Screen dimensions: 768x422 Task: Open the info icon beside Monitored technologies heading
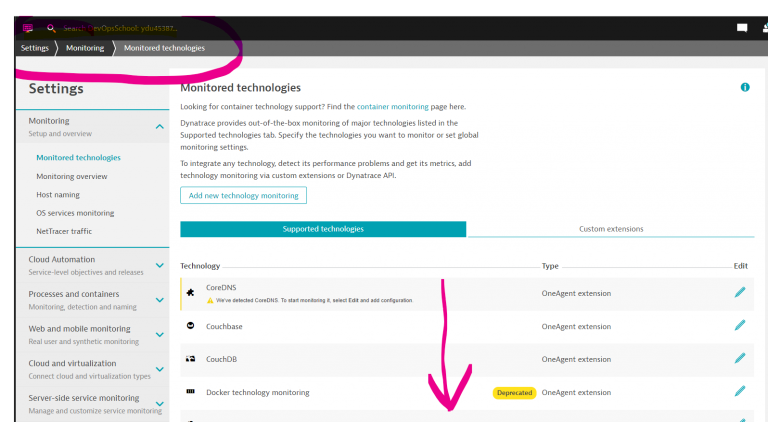click(x=745, y=87)
